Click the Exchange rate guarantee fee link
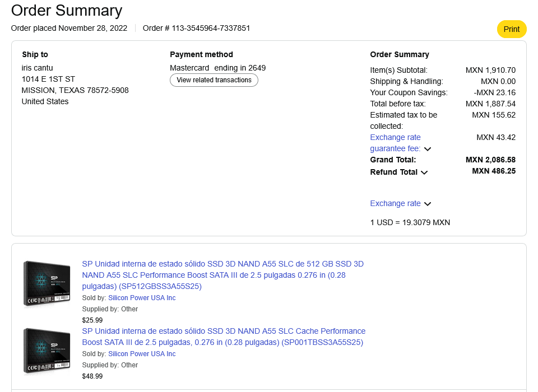538x392 pixels. click(x=396, y=143)
